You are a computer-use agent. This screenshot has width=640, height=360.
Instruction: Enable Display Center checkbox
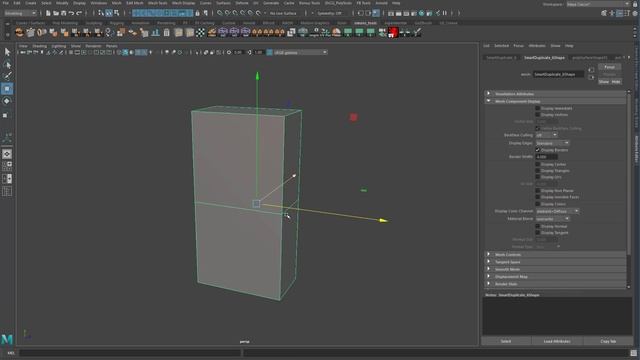(x=538, y=164)
